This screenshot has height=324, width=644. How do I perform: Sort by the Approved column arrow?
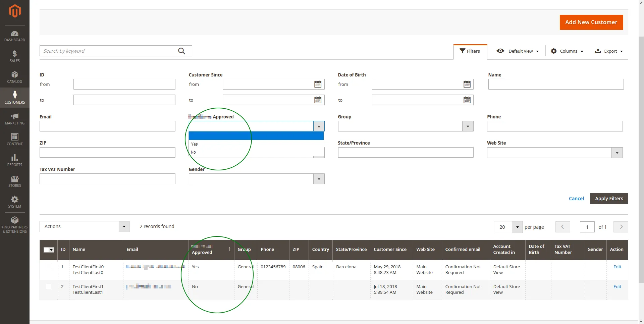(x=229, y=249)
